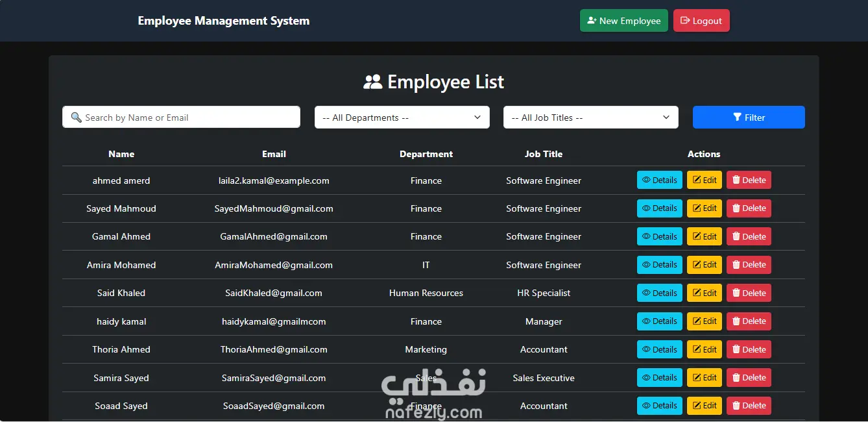Select email laila2.kamal@example.com
Viewport: 868px width, 422px height.
[x=274, y=180]
